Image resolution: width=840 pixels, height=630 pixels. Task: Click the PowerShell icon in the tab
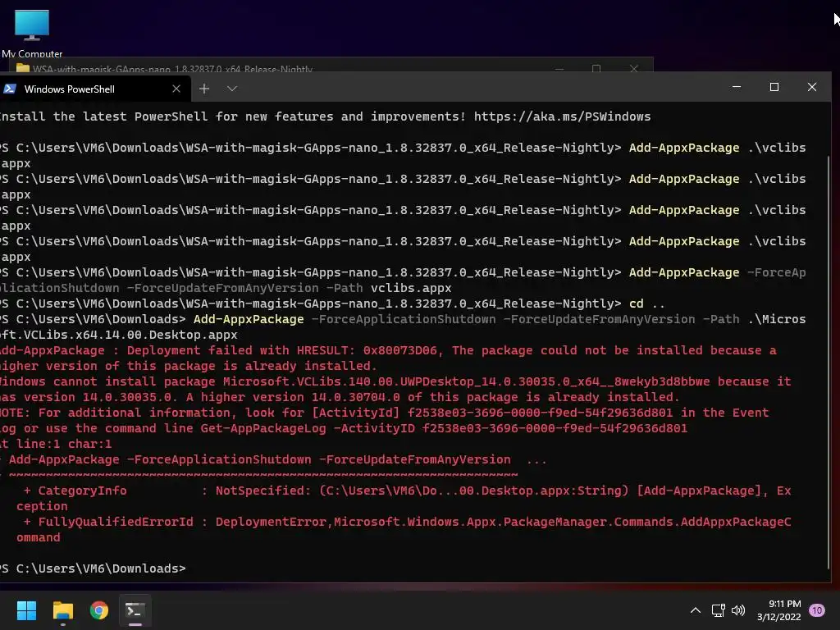click(x=9, y=89)
